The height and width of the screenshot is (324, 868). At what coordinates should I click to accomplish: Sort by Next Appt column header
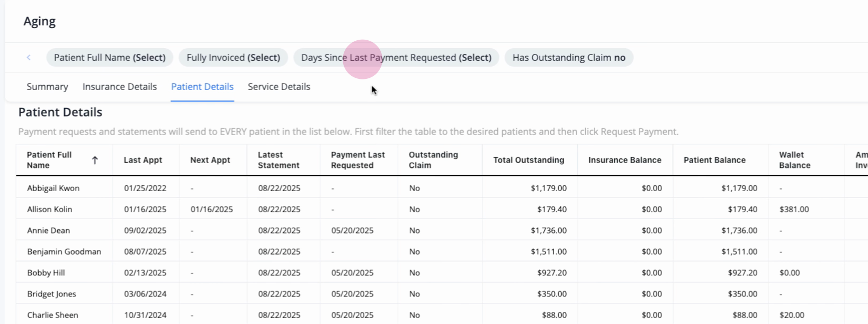[x=210, y=160]
